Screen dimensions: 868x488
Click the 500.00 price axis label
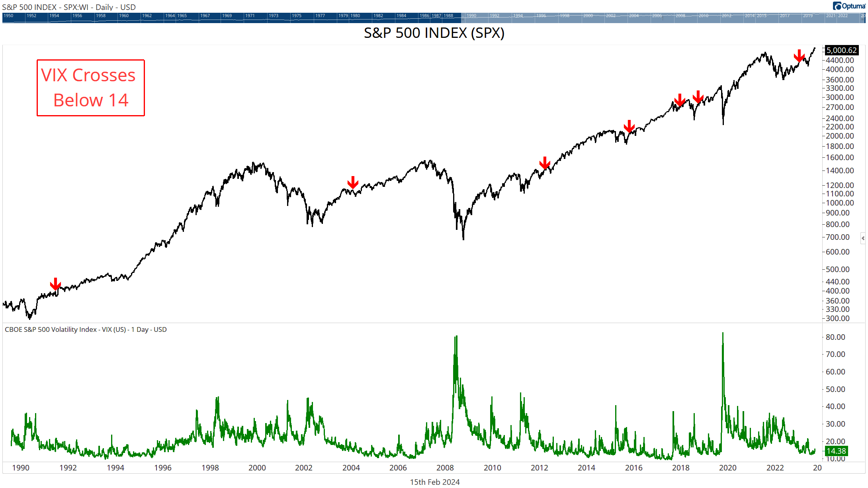tap(838, 269)
